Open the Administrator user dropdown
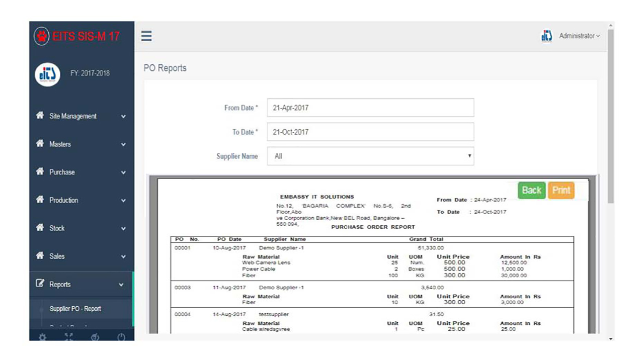 tap(580, 36)
